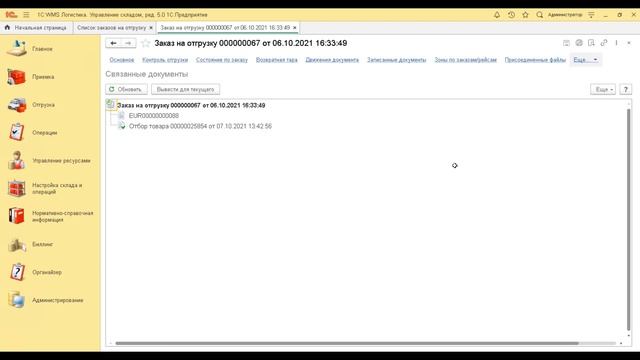
Task: Click the Администратор user name
Action: pos(565,15)
